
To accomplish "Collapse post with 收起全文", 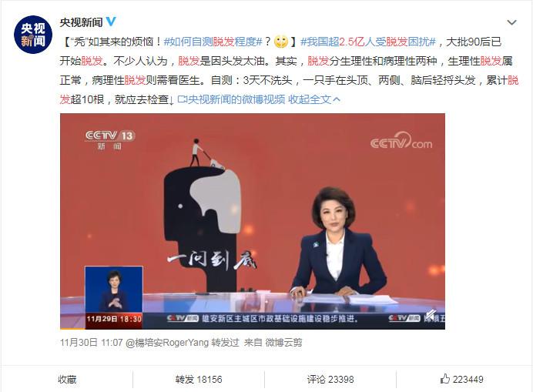I will pyautogui.click(x=310, y=99).
